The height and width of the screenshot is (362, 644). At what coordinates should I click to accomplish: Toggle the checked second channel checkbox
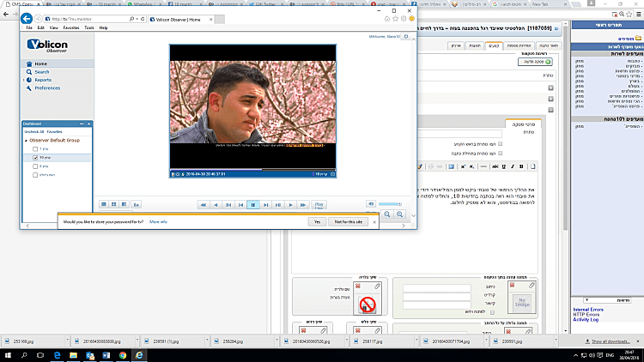pyautogui.click(x=34, y=158)
